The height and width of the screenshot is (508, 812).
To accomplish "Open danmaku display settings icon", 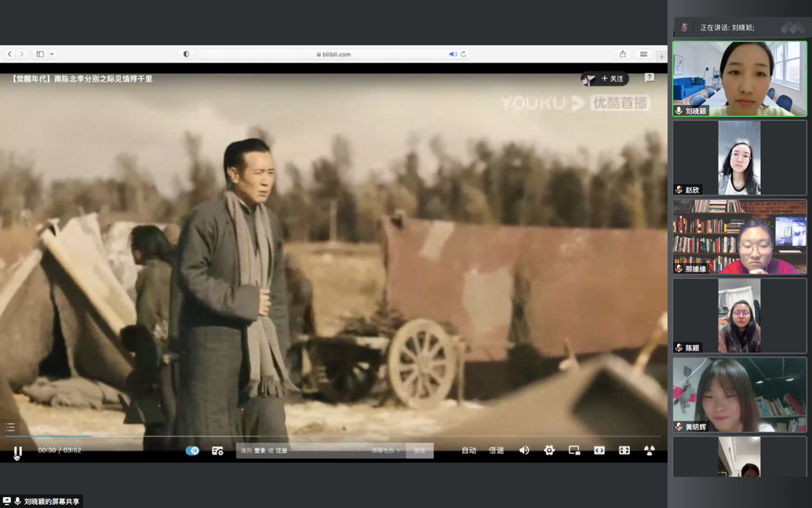I will pos(217,451).
